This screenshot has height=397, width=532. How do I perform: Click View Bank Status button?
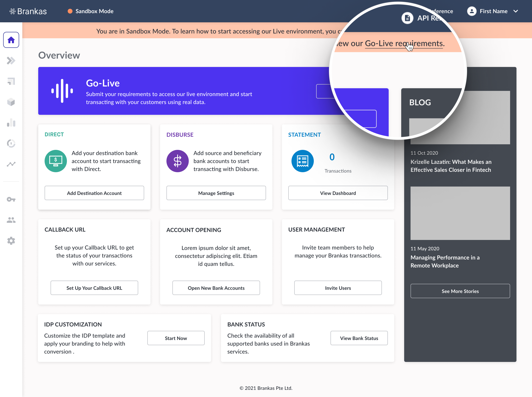pyautogui.click(x=359, y=338)
